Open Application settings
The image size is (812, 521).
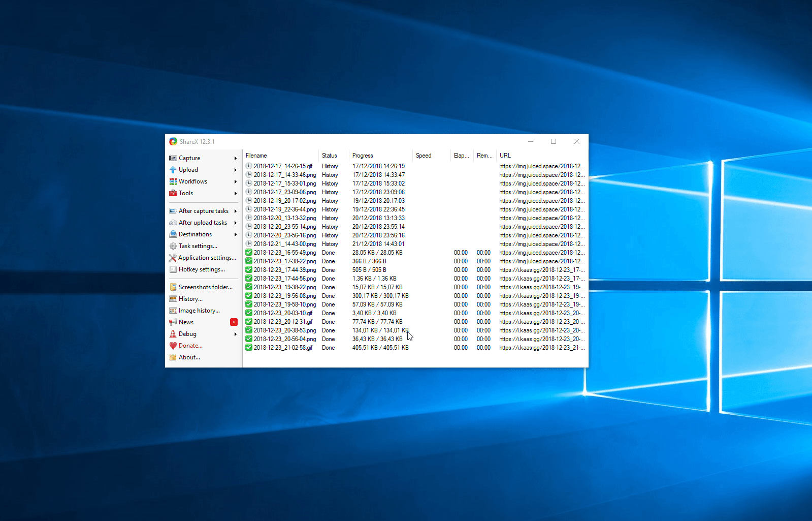click(207, 258)
